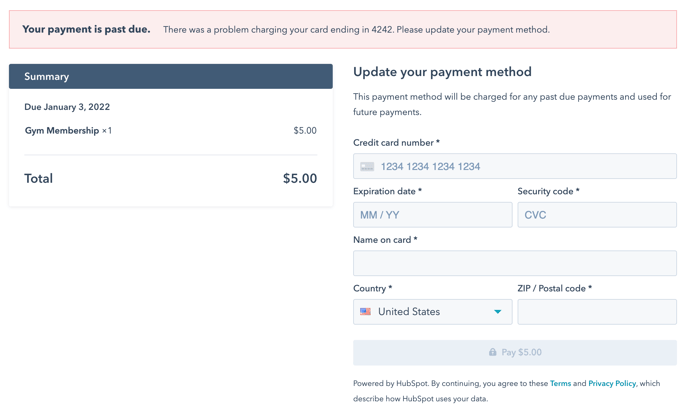Click the past due payment alert banner

click(343, 29)
